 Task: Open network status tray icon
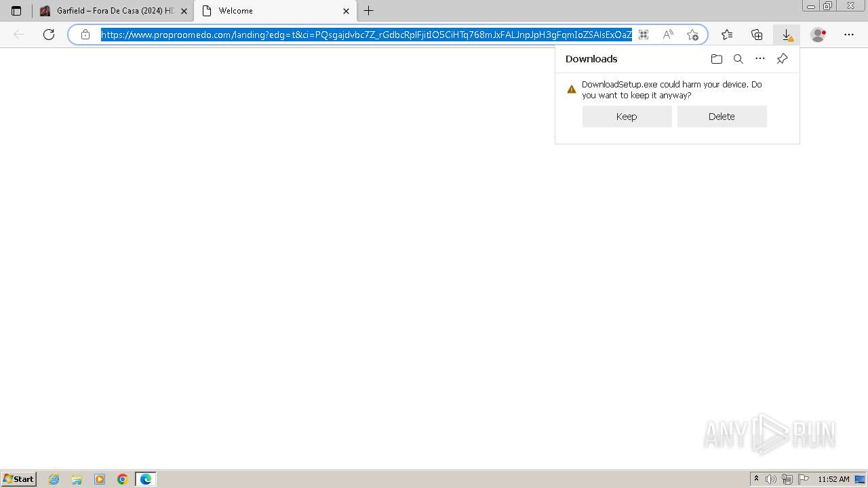(787, 479)
